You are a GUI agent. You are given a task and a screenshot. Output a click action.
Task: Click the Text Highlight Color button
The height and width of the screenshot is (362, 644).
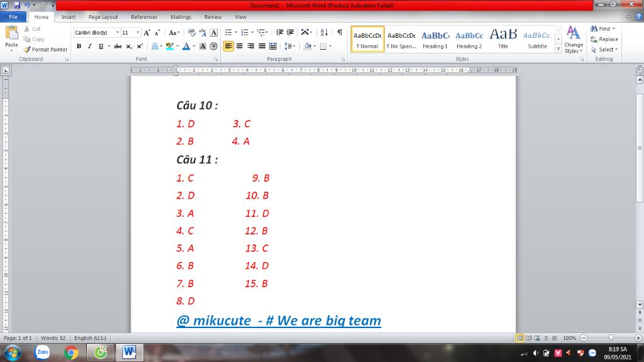pyautogui.click(x=170, y=47)
